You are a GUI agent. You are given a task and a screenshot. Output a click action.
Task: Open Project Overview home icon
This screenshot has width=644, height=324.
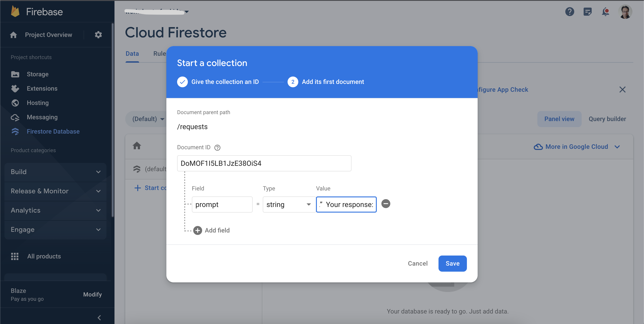[x=13, y=35]
